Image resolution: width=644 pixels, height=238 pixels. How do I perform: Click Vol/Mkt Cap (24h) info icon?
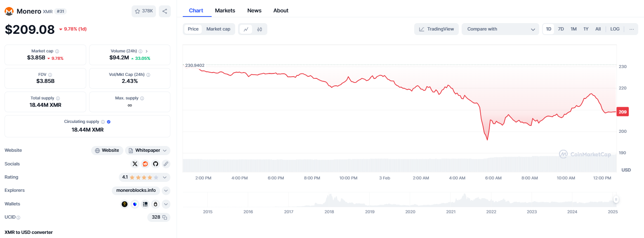148,75
